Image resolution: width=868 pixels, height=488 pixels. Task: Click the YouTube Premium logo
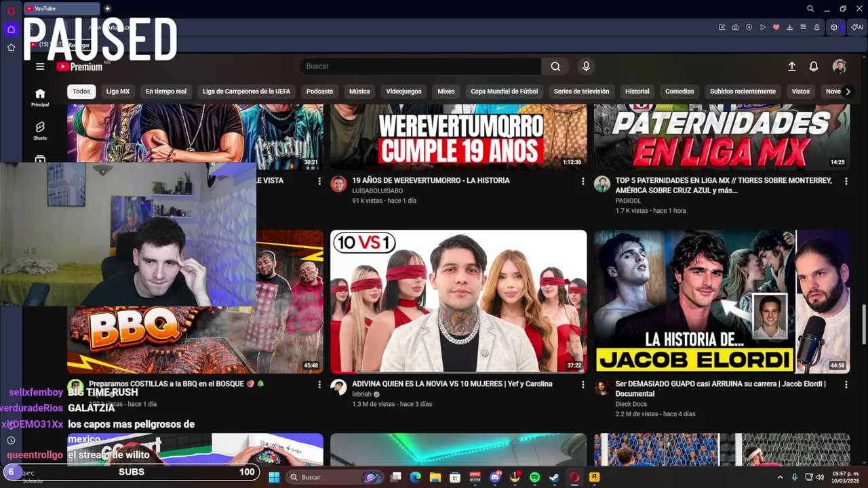79,66
